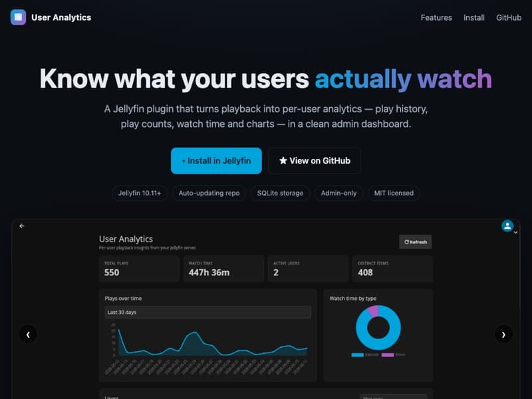The height and width of the screenshot is (399, 532).
Task: Click the blue legend swatch under donut
Action: point(358,355)
